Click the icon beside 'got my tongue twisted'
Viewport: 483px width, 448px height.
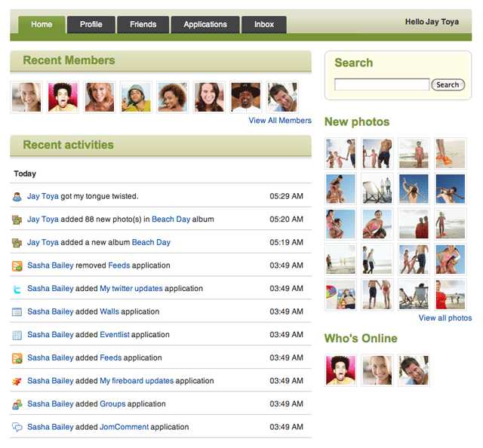click(17, 197)
